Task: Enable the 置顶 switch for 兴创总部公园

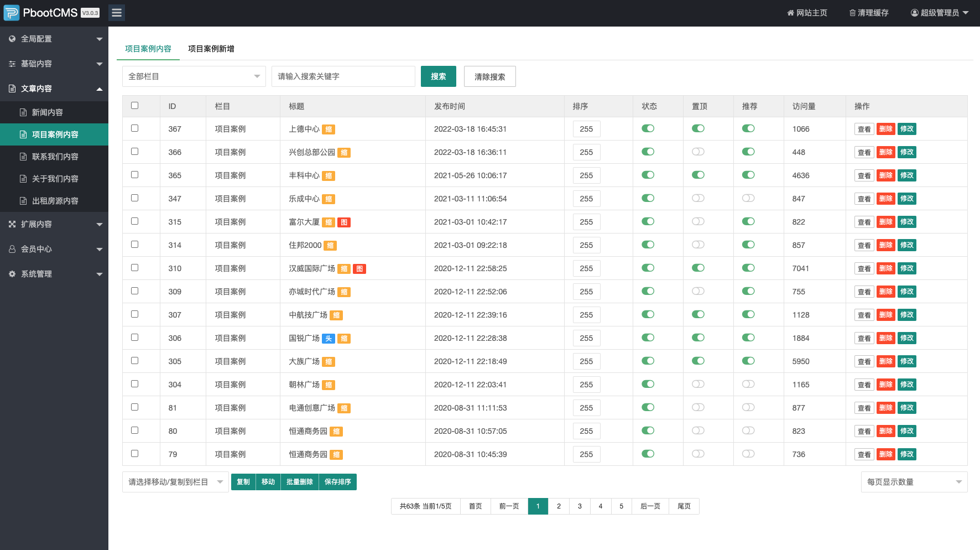Action: point(698,152)
